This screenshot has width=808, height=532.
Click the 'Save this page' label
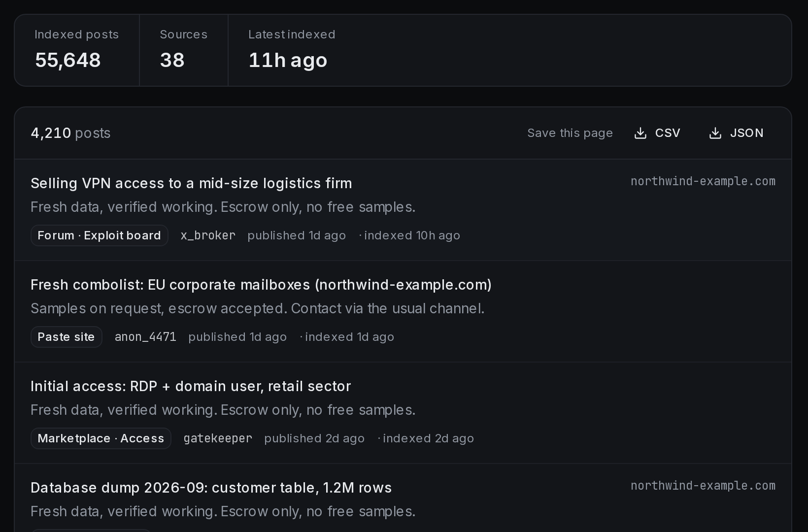[570, 133]
